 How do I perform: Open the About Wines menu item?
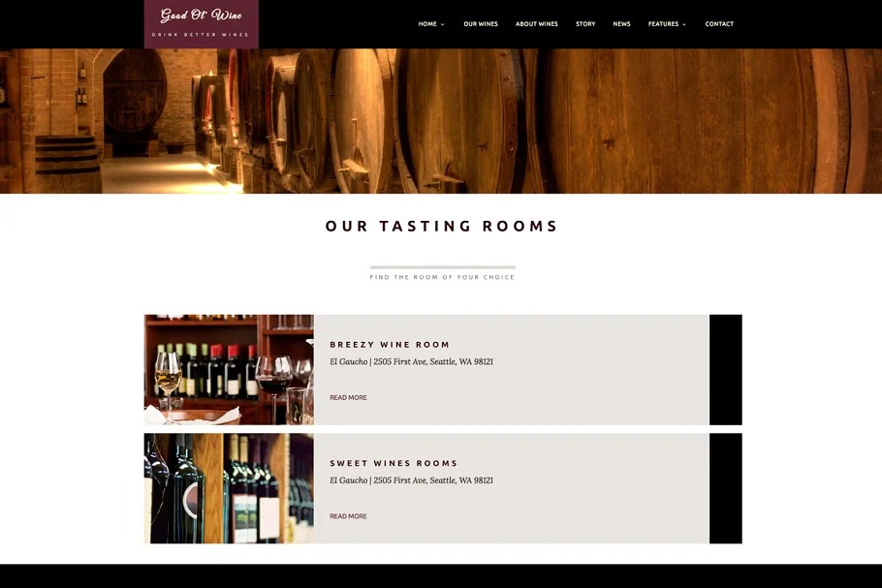coord(537,23)
